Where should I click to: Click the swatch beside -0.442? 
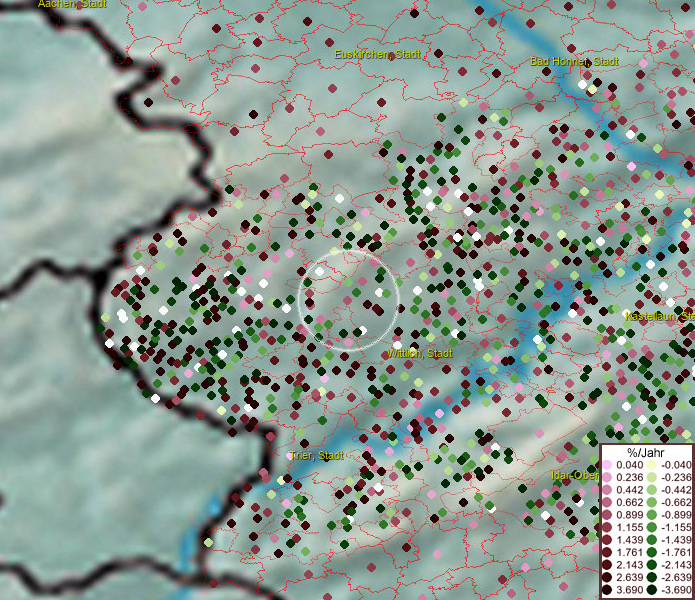652,490
